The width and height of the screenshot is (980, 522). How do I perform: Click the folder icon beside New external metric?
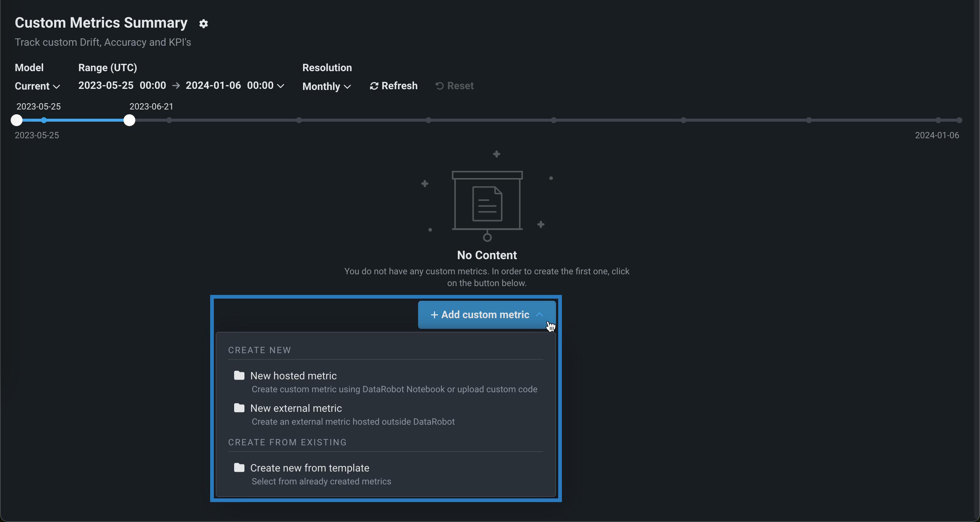point(239,408)
